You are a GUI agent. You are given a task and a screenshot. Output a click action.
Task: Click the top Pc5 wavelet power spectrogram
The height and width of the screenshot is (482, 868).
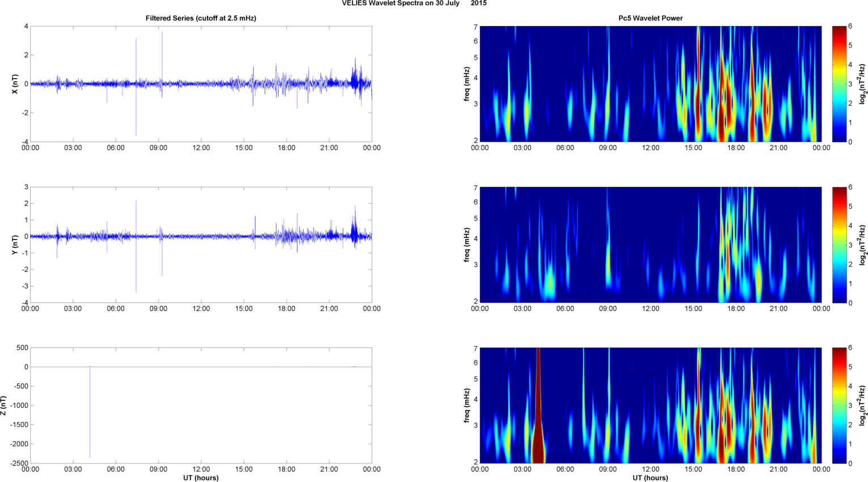point(650,84)
